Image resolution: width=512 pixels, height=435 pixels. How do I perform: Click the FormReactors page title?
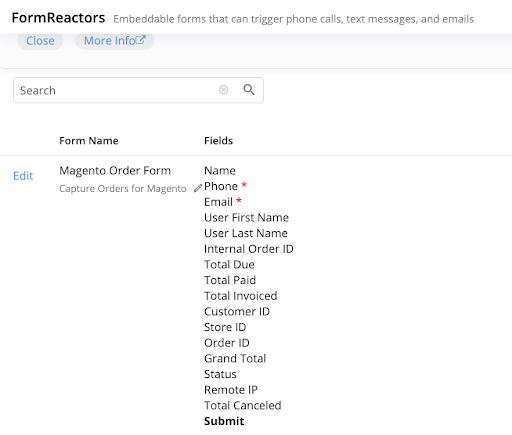(58, 18)
